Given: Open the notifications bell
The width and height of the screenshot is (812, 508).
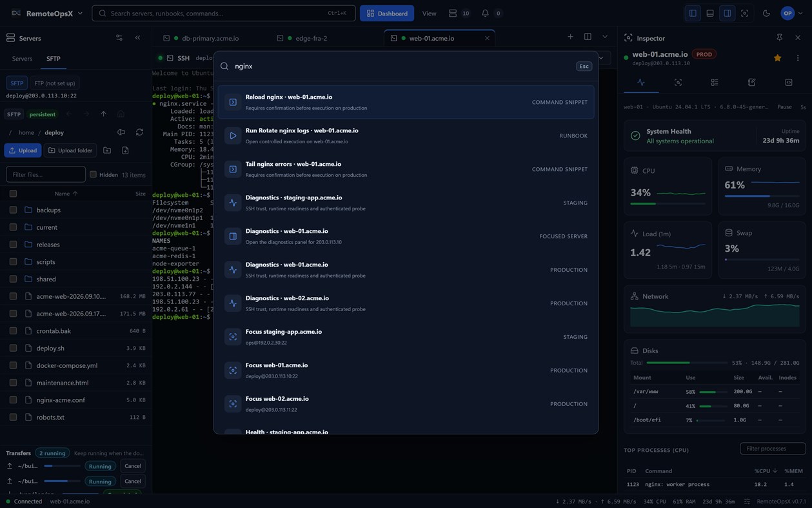Looking at the screenshot, I should (x=485, y=13).
